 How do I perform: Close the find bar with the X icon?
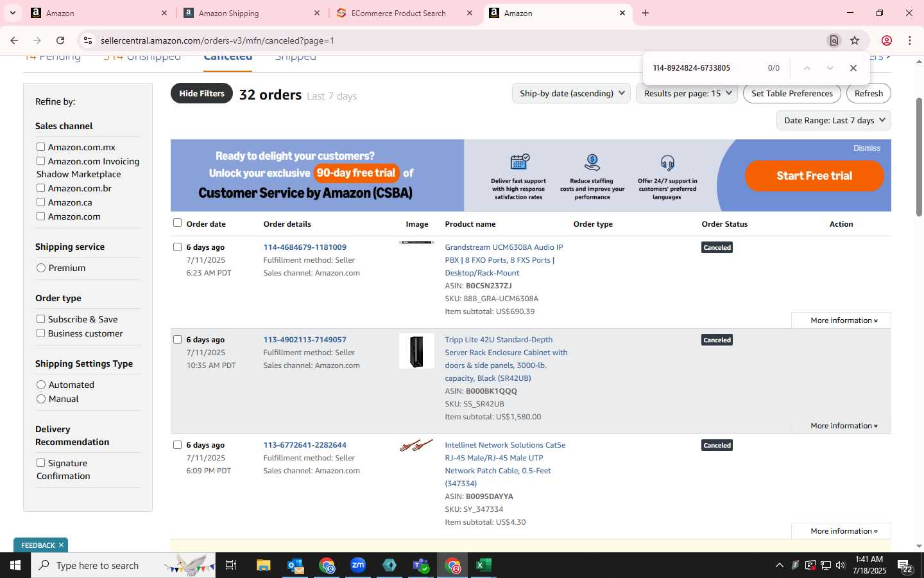coord(853,68)
